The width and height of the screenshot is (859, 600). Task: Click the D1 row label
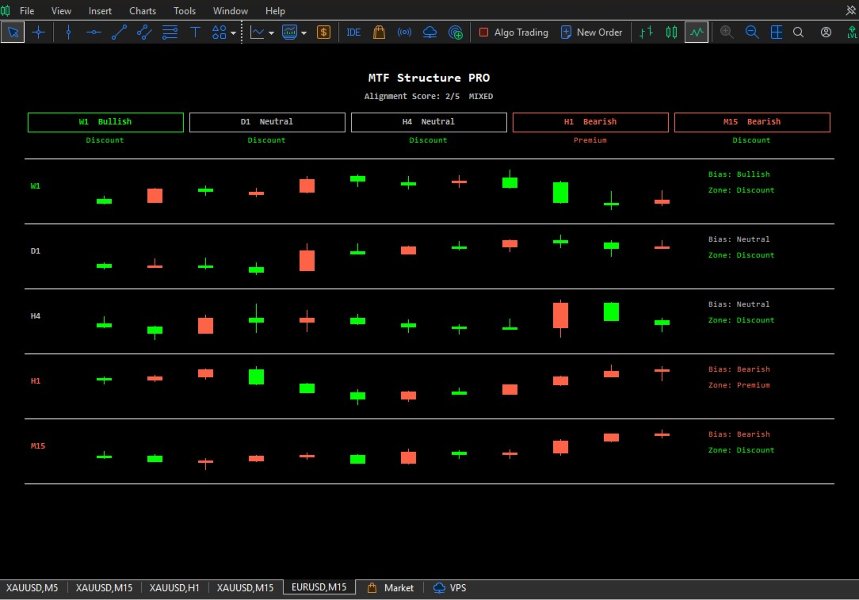click(x=36, y=251)
